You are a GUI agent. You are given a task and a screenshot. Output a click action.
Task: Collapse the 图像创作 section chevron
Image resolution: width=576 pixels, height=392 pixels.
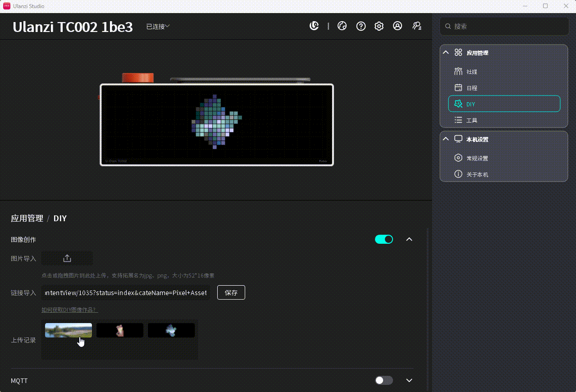pos(409,239)
